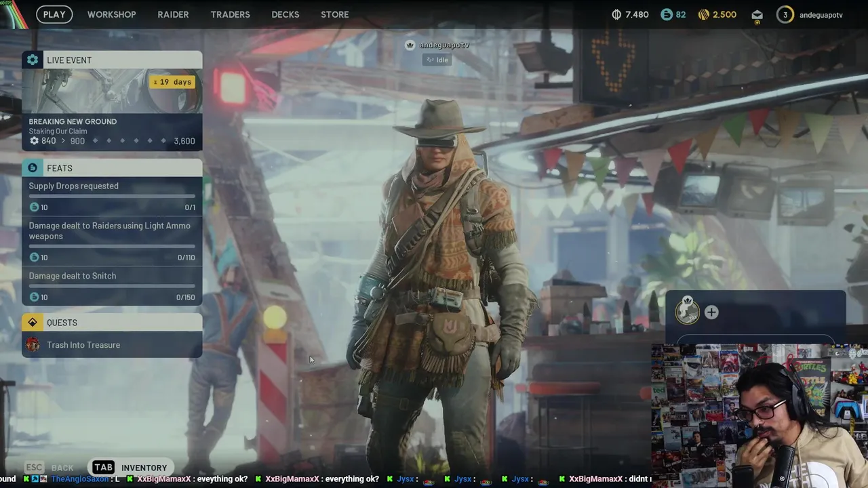This screenshot has height=488, width=868.
Task: Click the andeguapotv nameplate above character
Action: point(444,45)
